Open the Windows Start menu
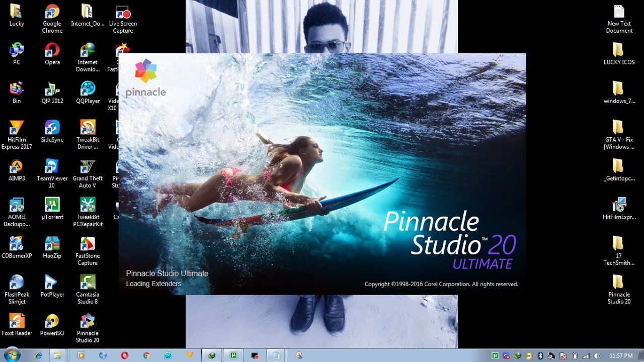Viewport: 644px width, 362px height. (x=12, y=355)
